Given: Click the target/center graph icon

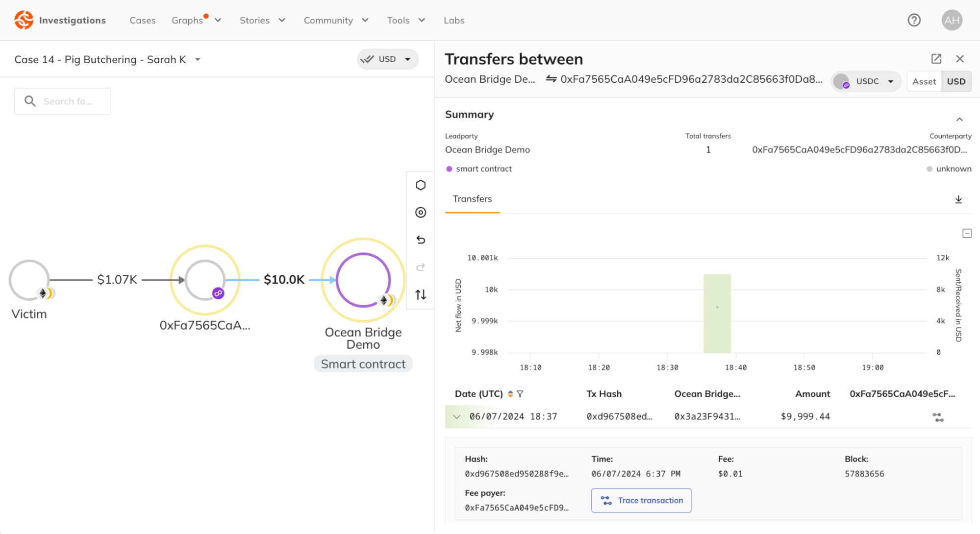Looking at the screenshot, I should (x=421, y=213).
